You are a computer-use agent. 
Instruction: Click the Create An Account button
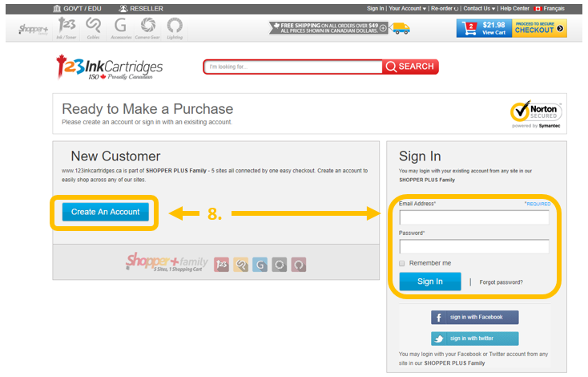coord(106,212)
